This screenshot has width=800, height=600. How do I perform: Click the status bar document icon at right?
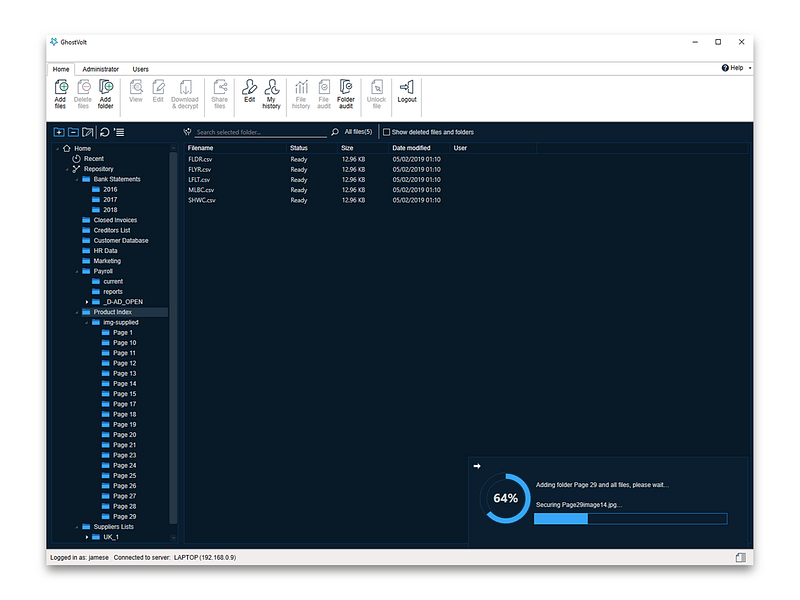[741, 558]
